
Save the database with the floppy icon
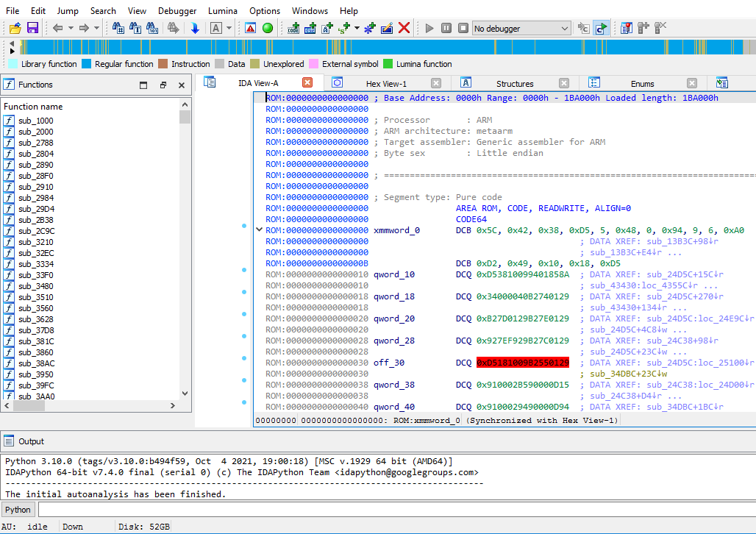tap(32, 28)
